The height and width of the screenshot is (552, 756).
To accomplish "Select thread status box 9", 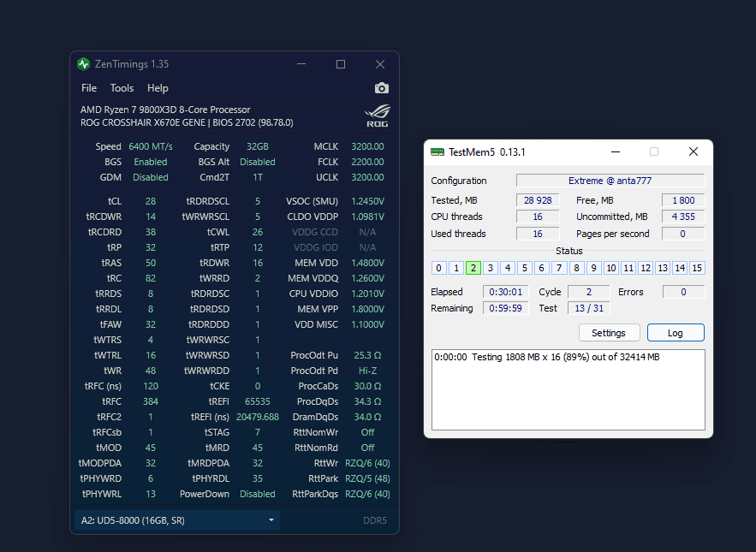I will point(593,268).
